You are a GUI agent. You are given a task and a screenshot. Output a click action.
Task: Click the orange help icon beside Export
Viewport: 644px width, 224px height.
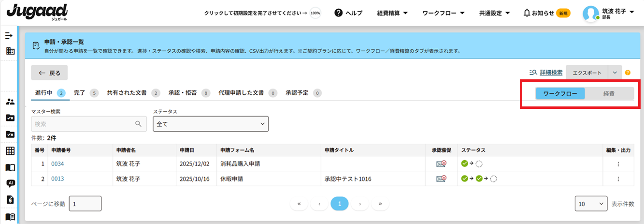(x=628, y=73)
